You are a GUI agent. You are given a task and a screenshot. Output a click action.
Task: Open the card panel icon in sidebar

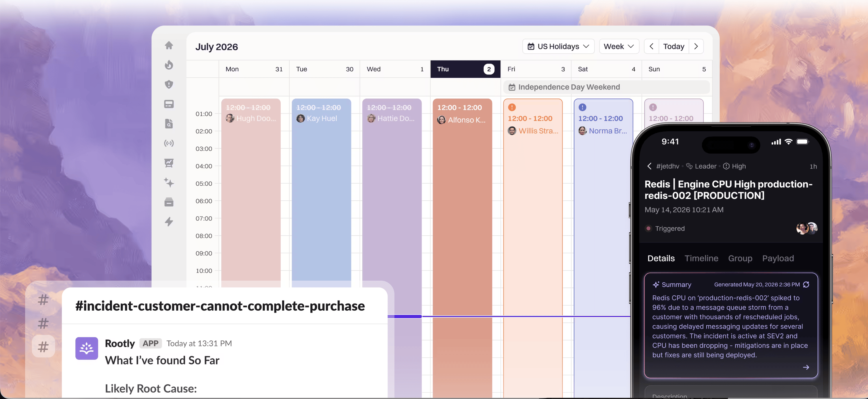[169, 104]
